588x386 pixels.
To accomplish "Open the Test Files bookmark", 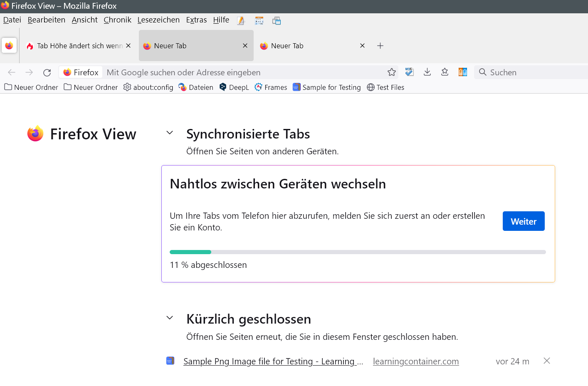I will tap(385, 87).
